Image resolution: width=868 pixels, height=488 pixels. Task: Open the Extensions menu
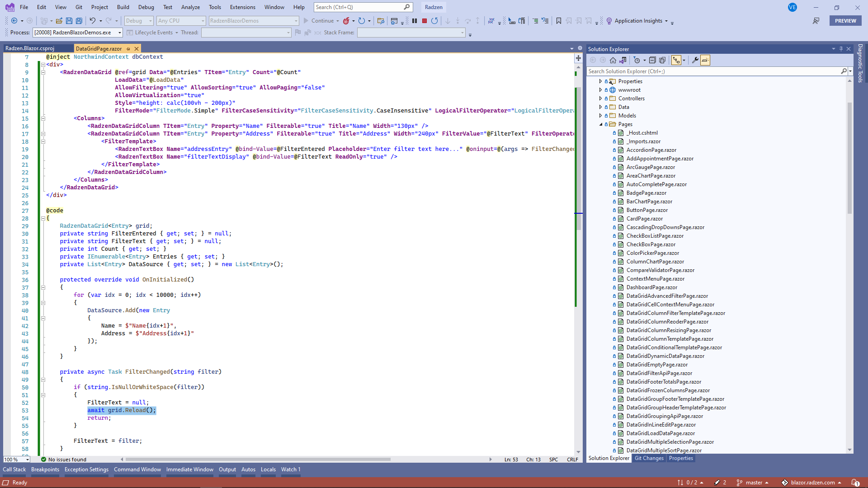(x=242, y=7)
